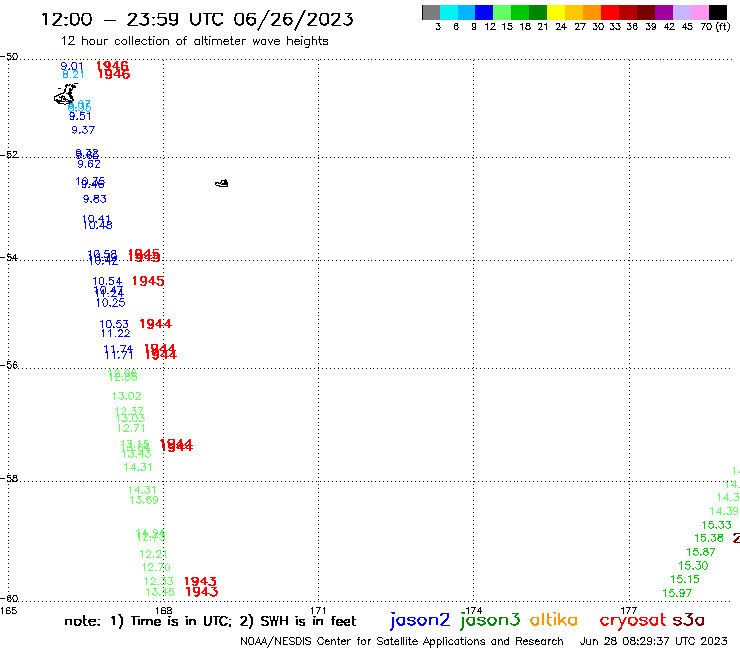
Task: Select the purple legend swatch above 42
Action: pyautogui.click(x=664, y=12)
